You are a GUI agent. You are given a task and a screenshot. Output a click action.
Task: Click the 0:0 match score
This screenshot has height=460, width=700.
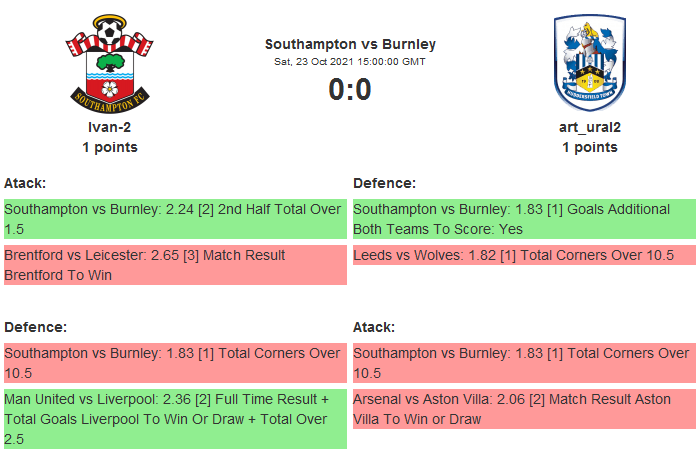pyautogui.click(x=350, y=90)
